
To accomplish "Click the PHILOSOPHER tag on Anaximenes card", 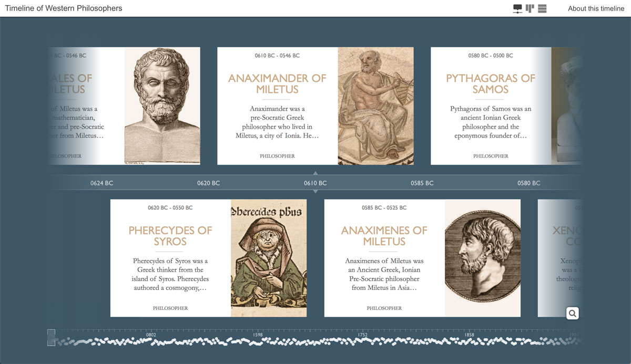I will [384, 308].
